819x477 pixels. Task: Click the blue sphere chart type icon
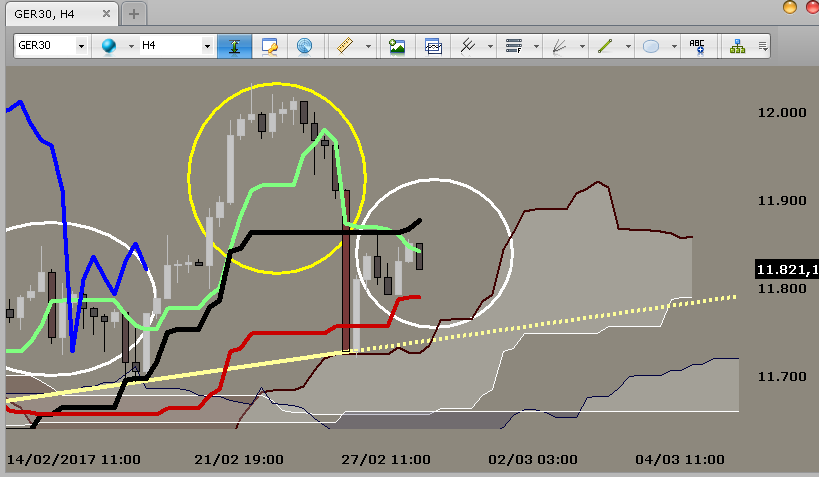pyautogui.click(x=109, y=46)
